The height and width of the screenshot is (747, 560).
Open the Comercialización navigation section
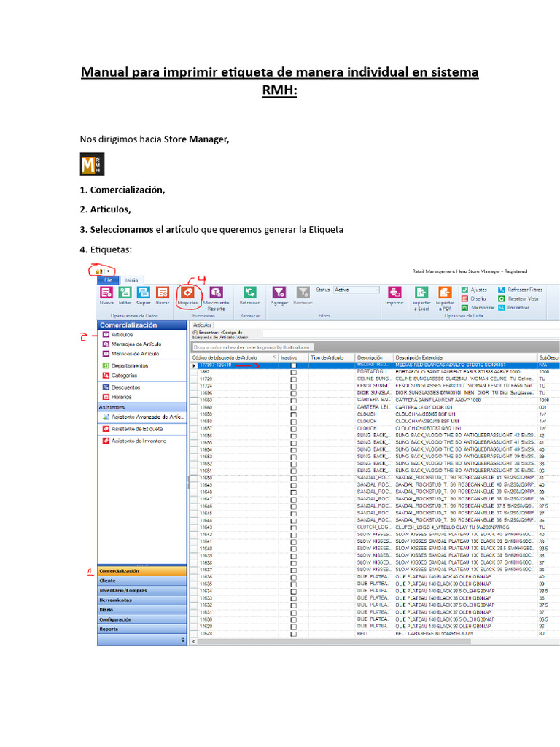(x=142, y=570)
